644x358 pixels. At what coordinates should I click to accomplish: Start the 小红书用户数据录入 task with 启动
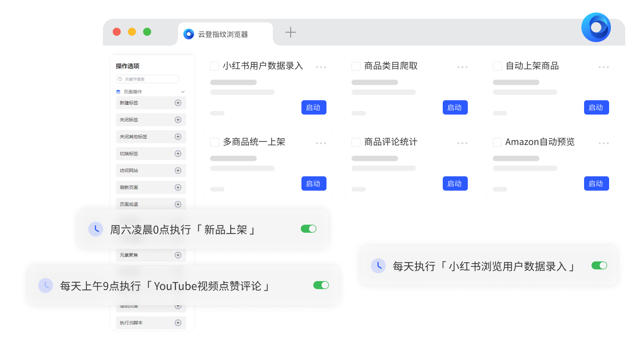pos(314,107)
